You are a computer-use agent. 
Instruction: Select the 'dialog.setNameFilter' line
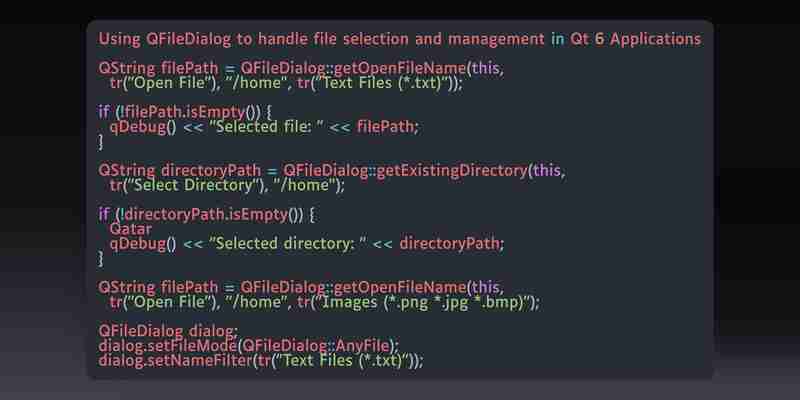tap(261, 361)
